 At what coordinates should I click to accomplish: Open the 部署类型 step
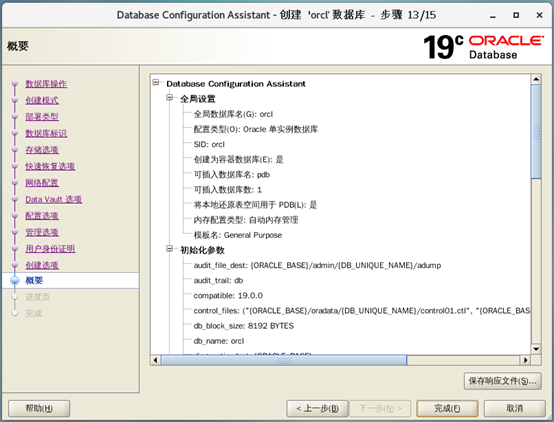click(x=42, y=117)
